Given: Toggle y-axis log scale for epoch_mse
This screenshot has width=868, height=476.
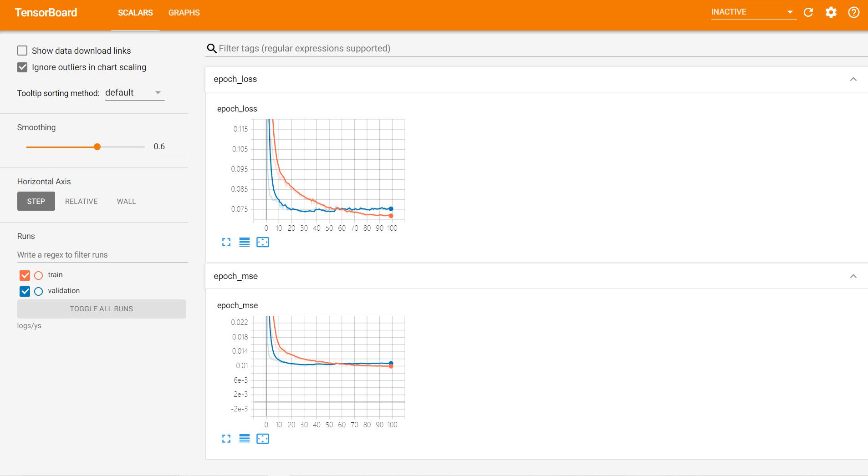Looking at the screenshot, I should (245, 439).
